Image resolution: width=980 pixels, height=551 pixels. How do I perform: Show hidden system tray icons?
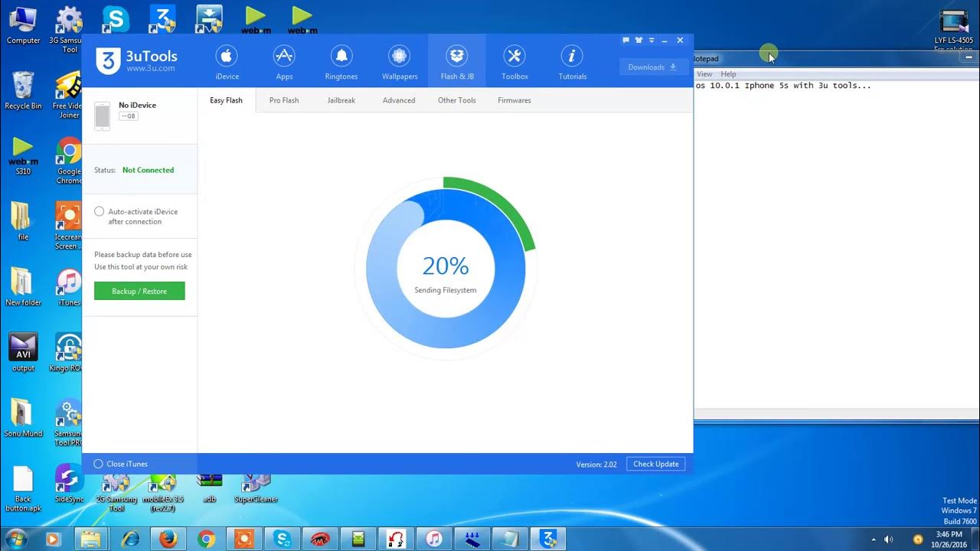point(874,540)
